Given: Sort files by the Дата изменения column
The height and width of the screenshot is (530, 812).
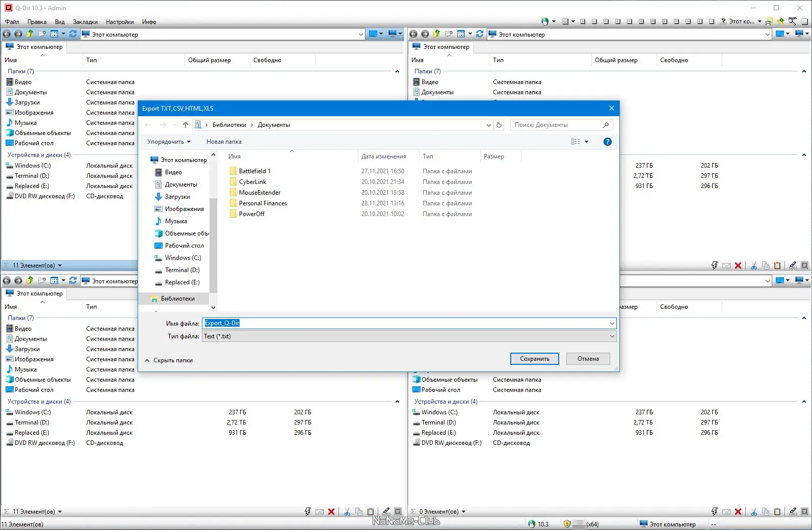Looking at the screenshot, I should coord(384,156).
